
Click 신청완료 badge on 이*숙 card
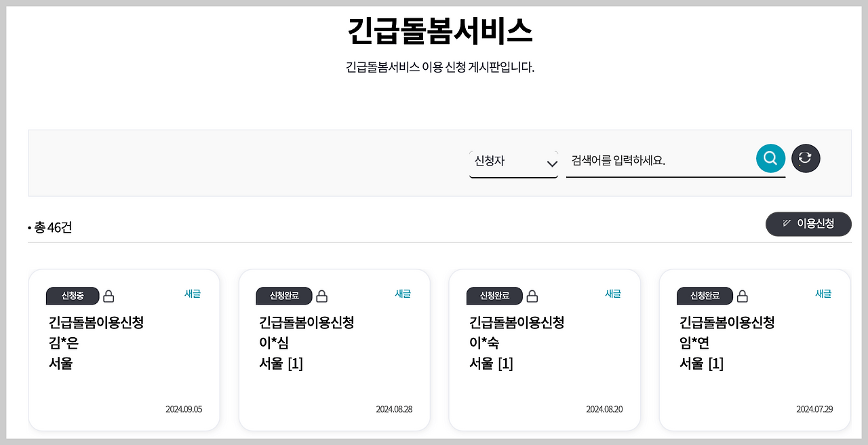click(494, 296)
